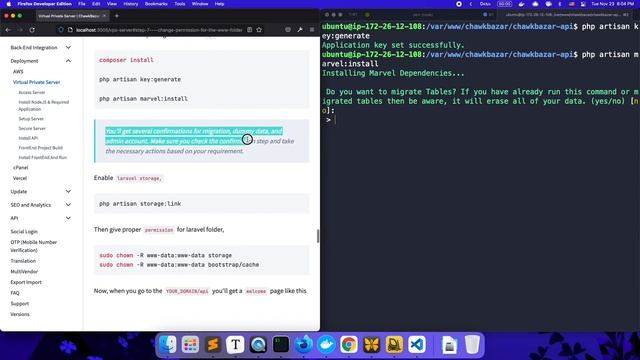
Task: Click the Firefox back arrow
Action: [x=8, y=30]
